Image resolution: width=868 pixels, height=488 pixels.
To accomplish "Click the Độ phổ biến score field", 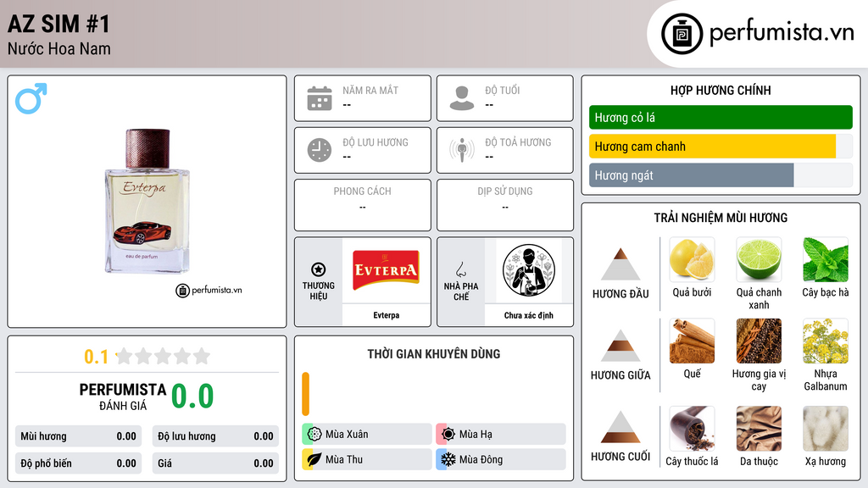I will click(x=79, y=463).
